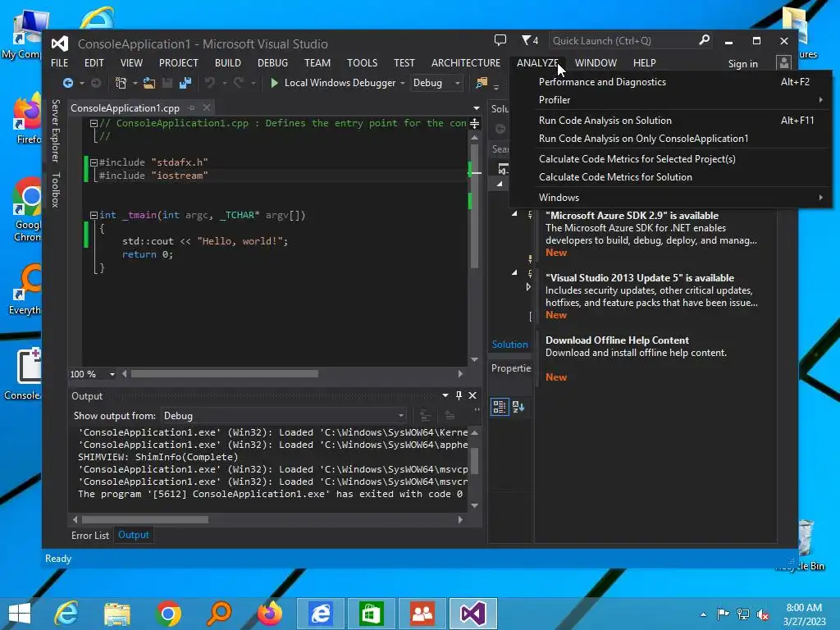Open the Output panel window position dropdown

pos(445,395)
